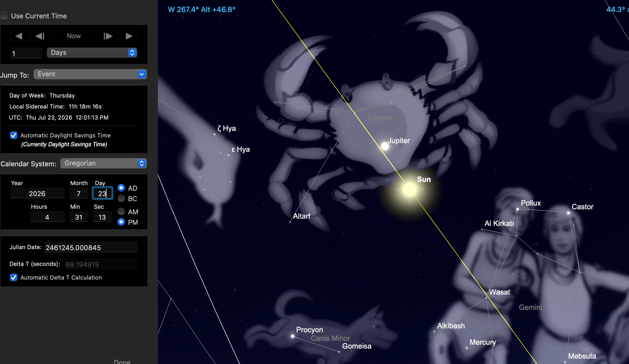Screen dimensions: 629x364
Task: Click the Julian Date input field
Action: click(90, 248)
